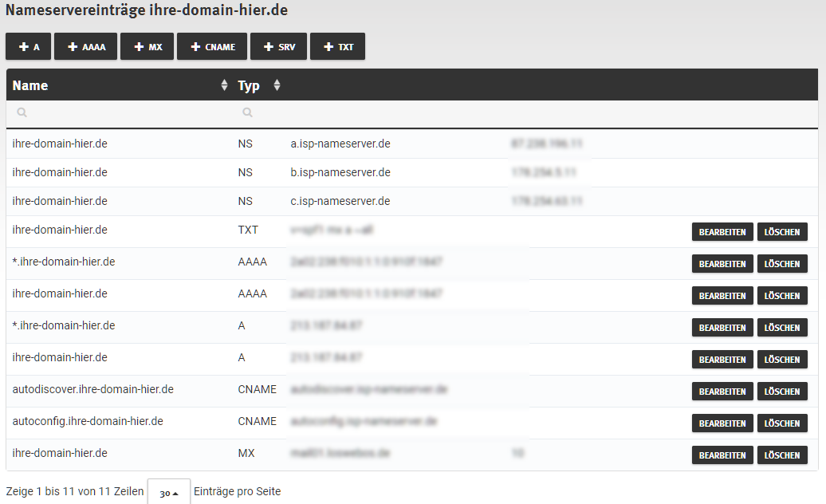
Task: Add a new TXT record
Action: [x=338, y=47]
